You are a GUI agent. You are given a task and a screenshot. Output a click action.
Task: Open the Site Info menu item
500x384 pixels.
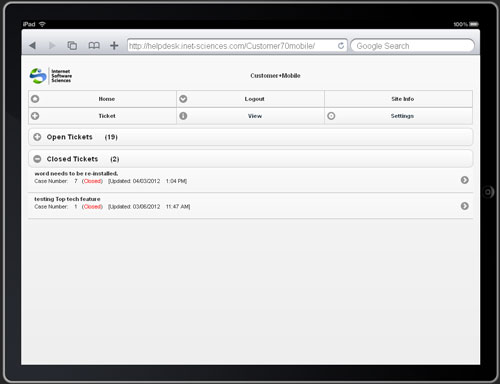[398, 99]
